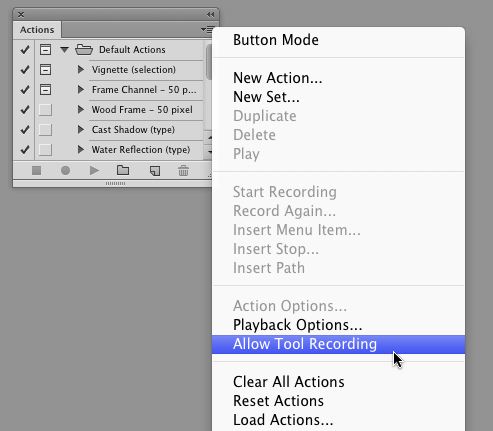Viewport: 493px width, 431px height.
Task: Click the Actions panel tab
Action: (x=37, y=30)
